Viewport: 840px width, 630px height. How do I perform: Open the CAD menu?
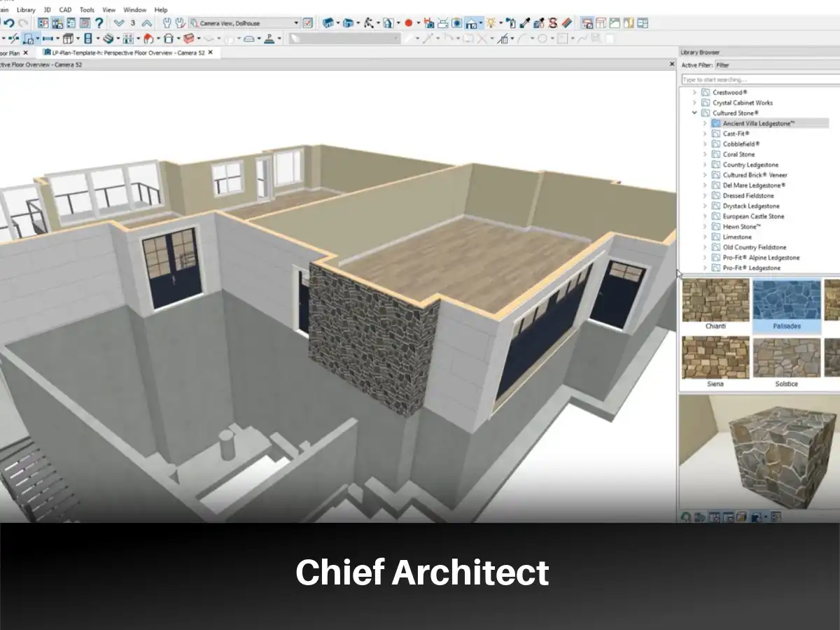pos(65,10)
